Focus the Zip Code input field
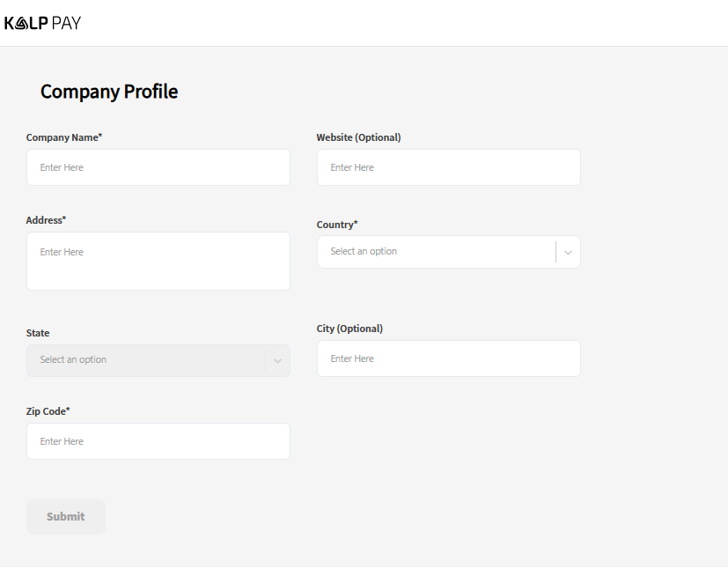 click(158, 441)
